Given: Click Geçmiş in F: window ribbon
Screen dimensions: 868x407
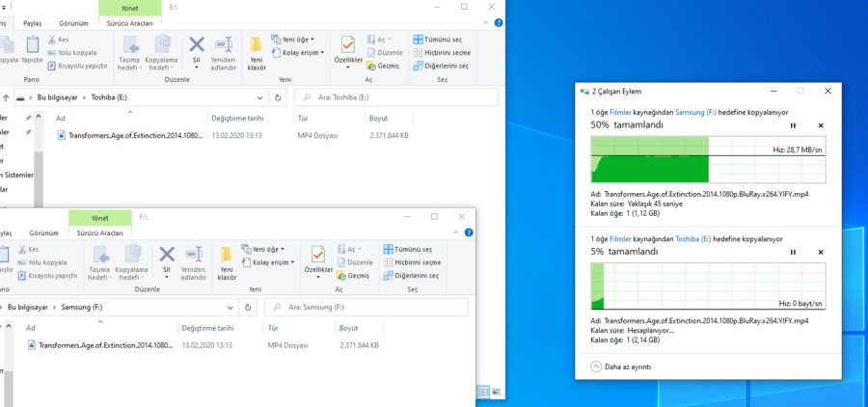Looking at the screenshot, I should [353, 276].
